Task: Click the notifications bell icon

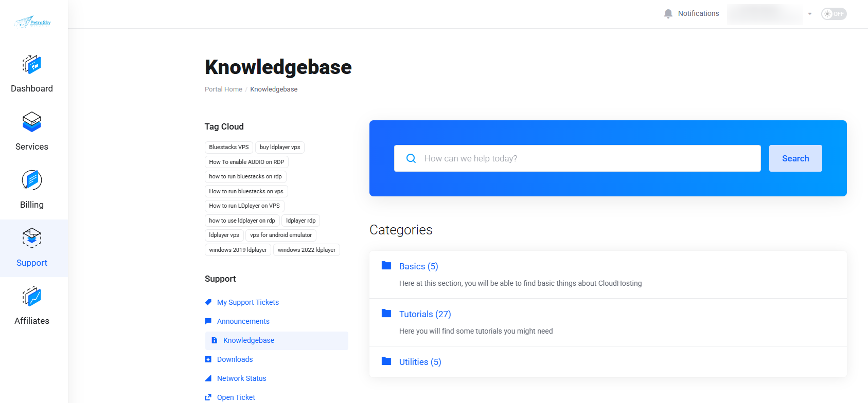Action: click(668, 14)
